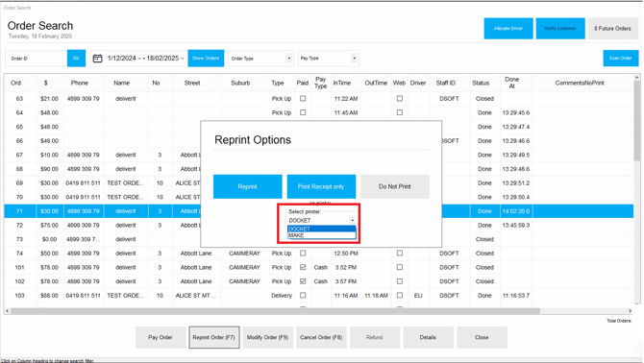644x363 pixels.
Task: Open the Order Type dropdown
Action: pos(289,59)
